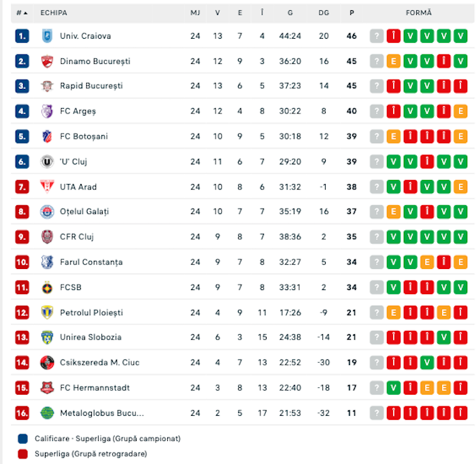Click the Metaloglobus team logo
Screen dimensions: 476x464
tap(47, 412)
